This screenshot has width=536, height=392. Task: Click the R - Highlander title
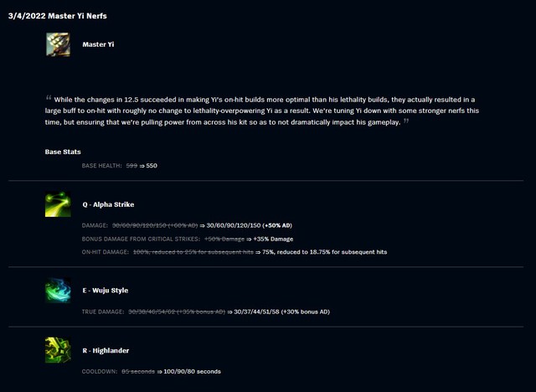click(x=106, y=350)
